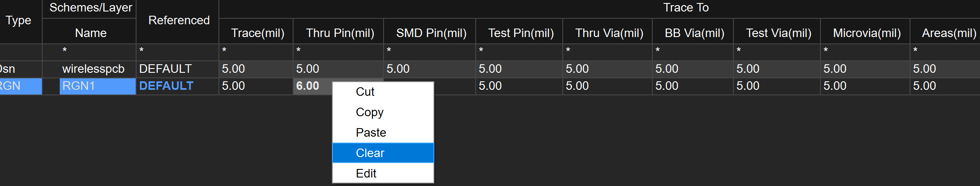The width and height of the screenshot is (980, 186).
Task: Select the wirelesspcb name cell
Action: click(x=93, y=69)
